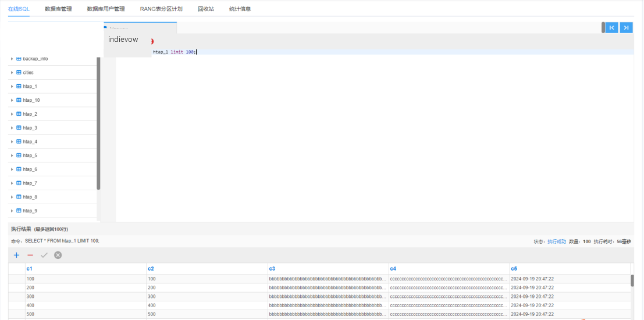
Task: Click the table icon of htap_1
Action: click(x=19, y=86)
